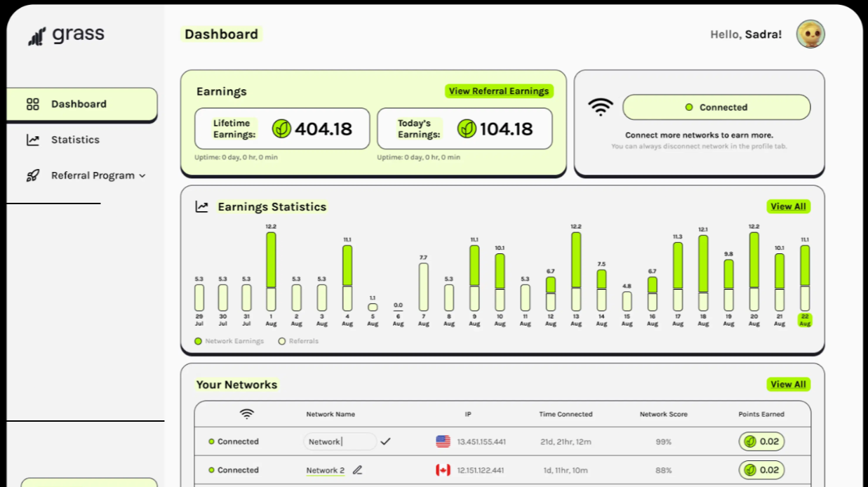The width and height of the screenshot is (868, 487).
Task: Click Network Score 99%
Action: (x=663, y=442)
